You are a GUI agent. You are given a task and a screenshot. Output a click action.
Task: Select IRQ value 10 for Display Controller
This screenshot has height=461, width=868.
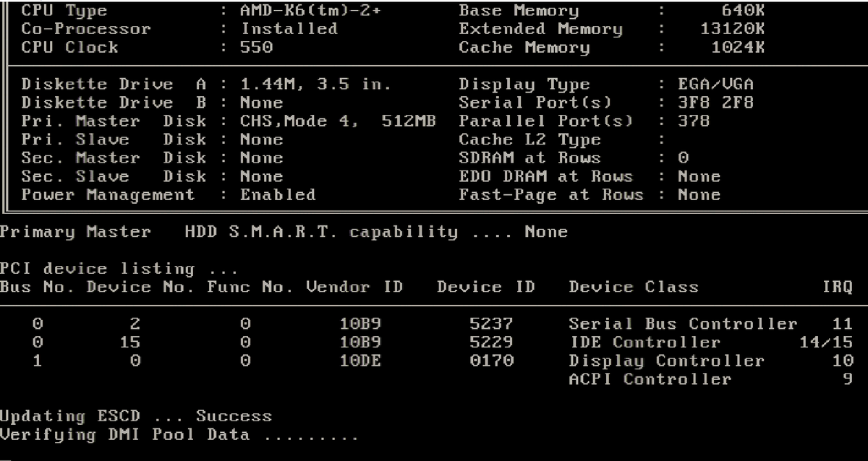coord(843,361)
